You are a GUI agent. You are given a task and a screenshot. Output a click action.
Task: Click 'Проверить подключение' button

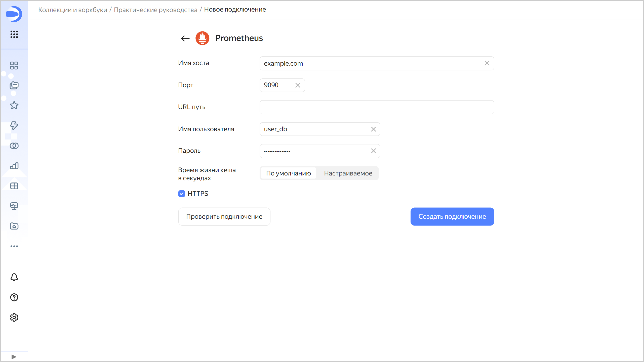[224, 216]
